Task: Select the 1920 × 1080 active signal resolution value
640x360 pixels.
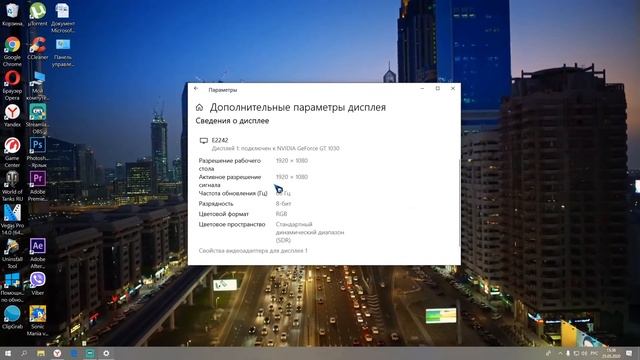Action: tap(292, 177)
